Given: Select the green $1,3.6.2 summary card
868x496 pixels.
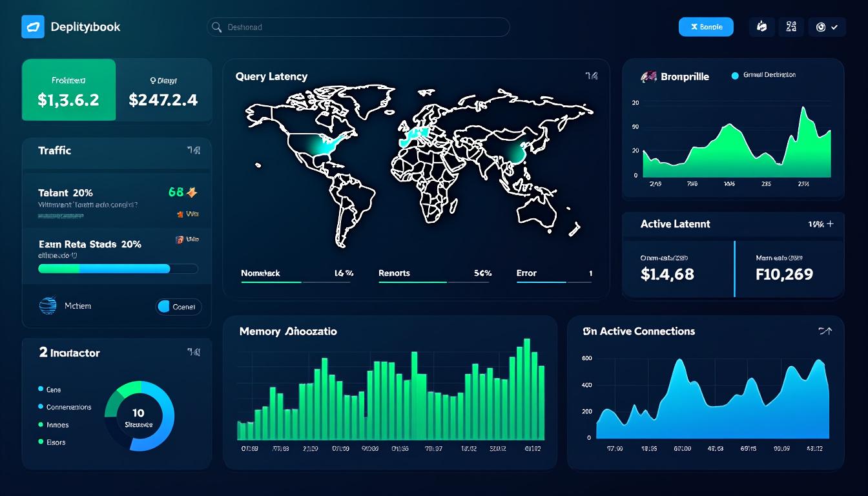Looking at the screenshot, I should (68, 90).
